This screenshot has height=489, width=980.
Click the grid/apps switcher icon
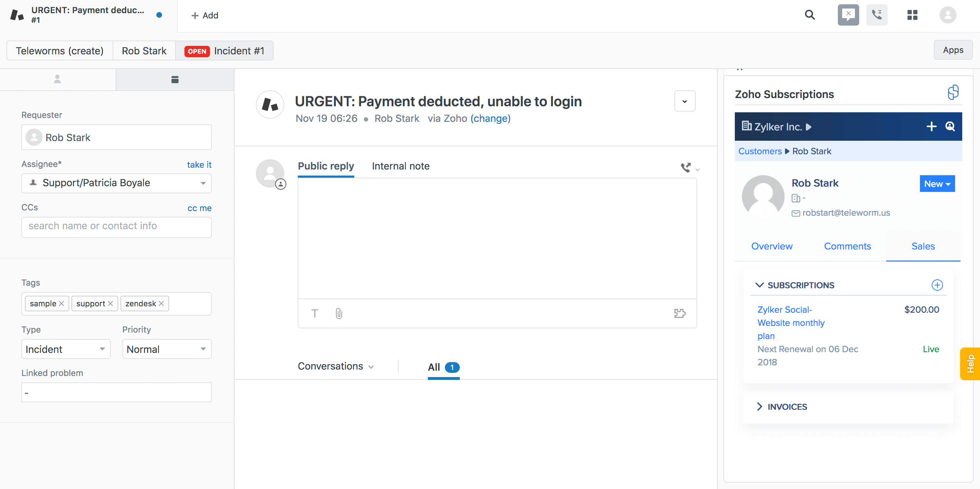913,16
